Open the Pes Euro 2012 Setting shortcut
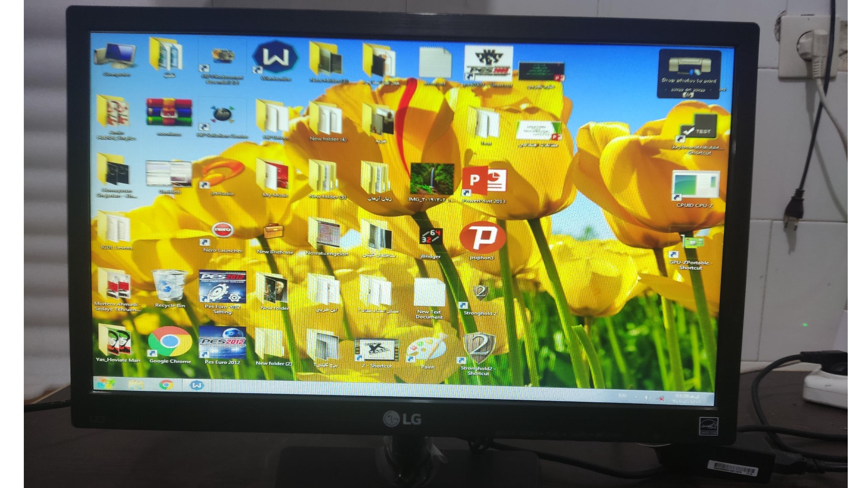Image resolution: width=868 pixels, height=488 pixels. (x=222, y=287)
